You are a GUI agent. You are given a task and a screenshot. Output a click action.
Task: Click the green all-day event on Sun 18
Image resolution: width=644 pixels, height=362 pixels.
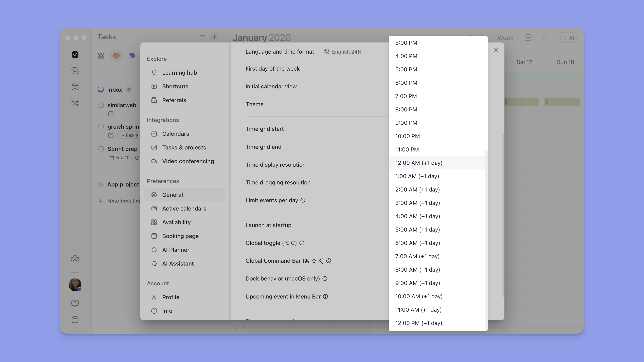tap(562, 102)
